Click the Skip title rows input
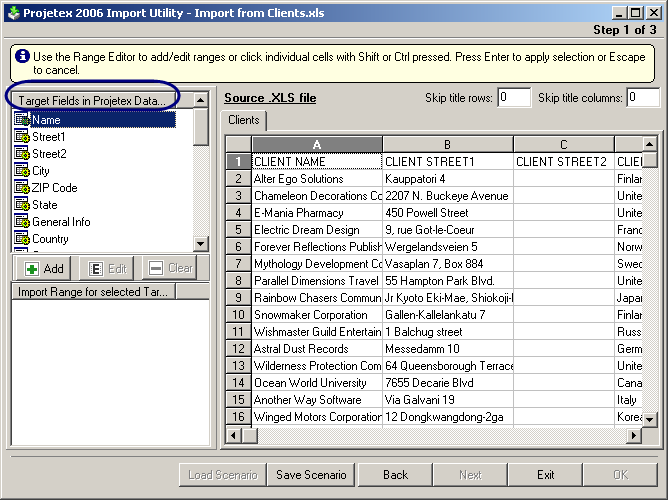This screenshot has height=500, width=668. click(514, 98)
